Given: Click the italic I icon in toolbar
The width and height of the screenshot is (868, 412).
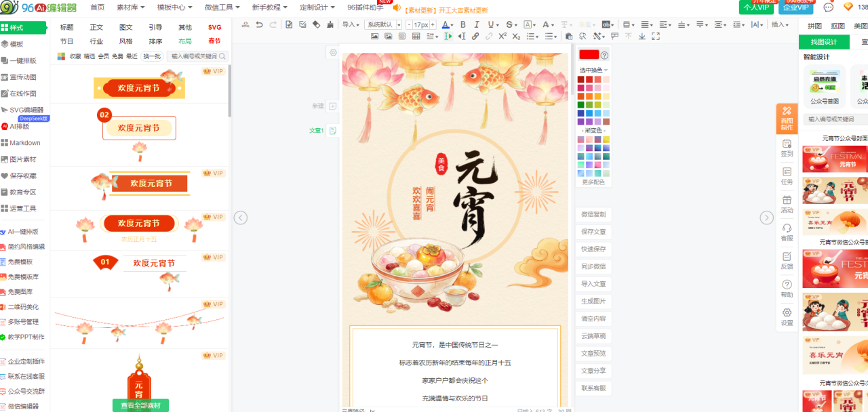Looking at the screenshot, I should (x=478, y=25).
